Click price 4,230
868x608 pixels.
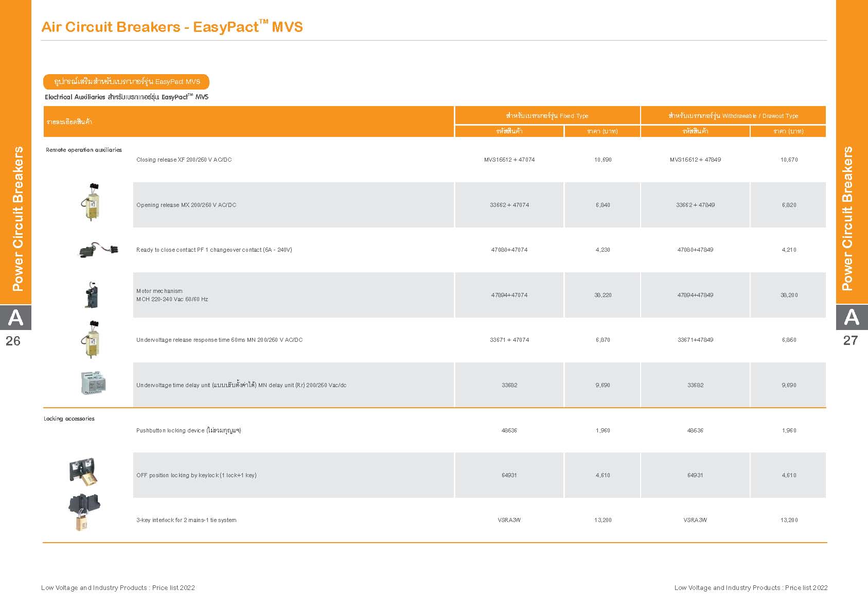coord(603,250)
